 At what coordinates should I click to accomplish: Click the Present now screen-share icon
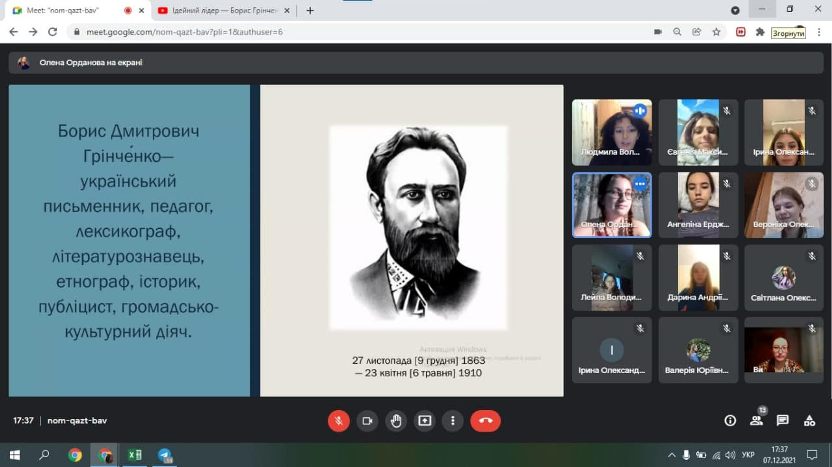tap(425, 421)
